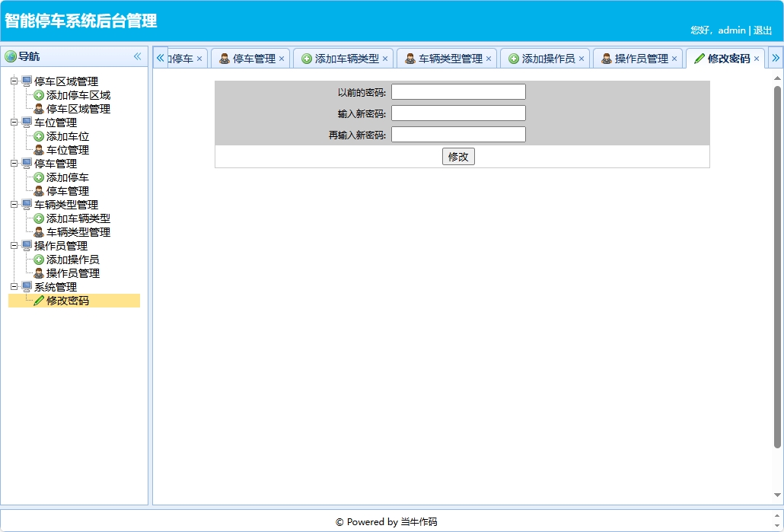Select the add icon for 添加车位

pos(38,136)
